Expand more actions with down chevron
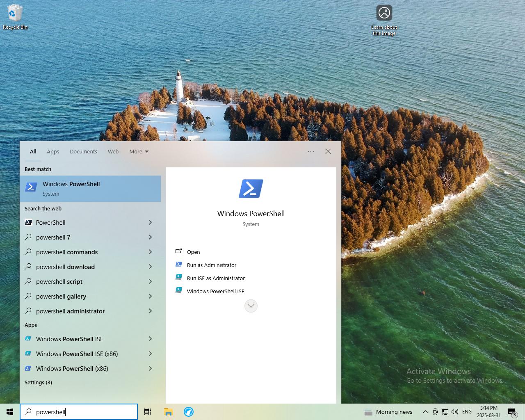The image size is (525, 420). (251, 306)
